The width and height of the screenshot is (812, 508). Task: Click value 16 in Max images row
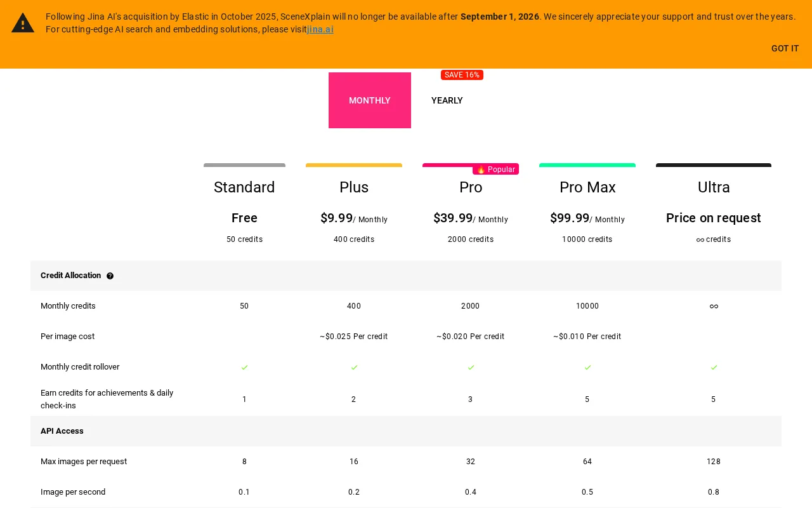[354, 462]
